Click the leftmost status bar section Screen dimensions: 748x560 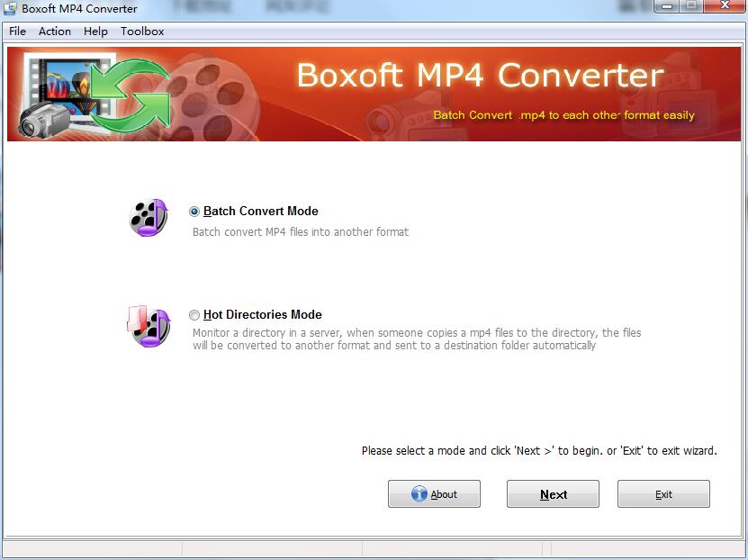[x=90, y=546]
